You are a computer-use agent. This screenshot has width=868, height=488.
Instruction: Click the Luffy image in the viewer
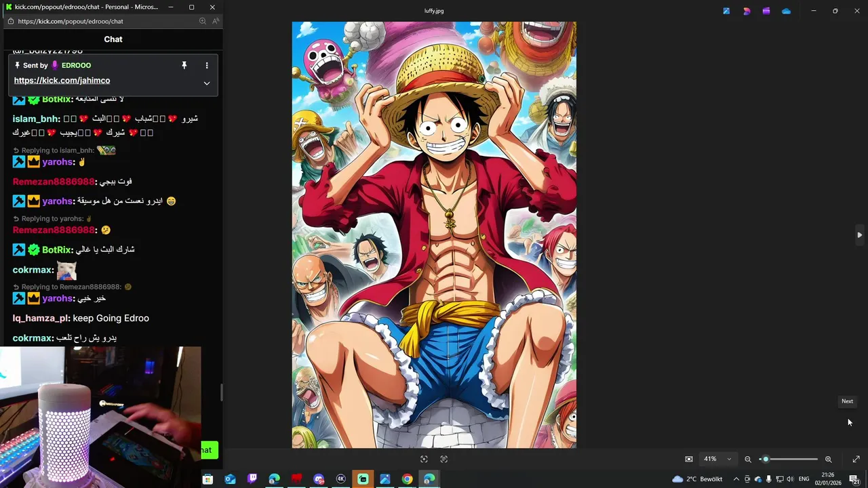pos(434,235)
